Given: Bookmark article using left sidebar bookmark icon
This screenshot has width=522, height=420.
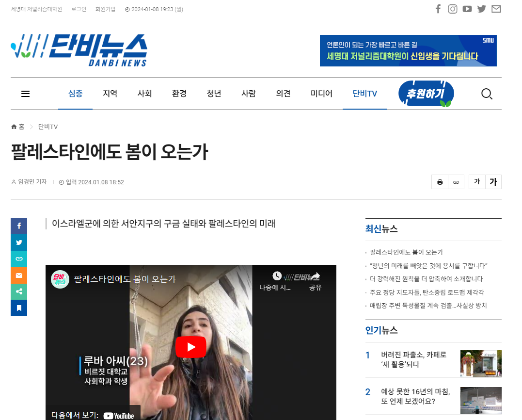Looking at the screenshot, I should tap(19, 308).
